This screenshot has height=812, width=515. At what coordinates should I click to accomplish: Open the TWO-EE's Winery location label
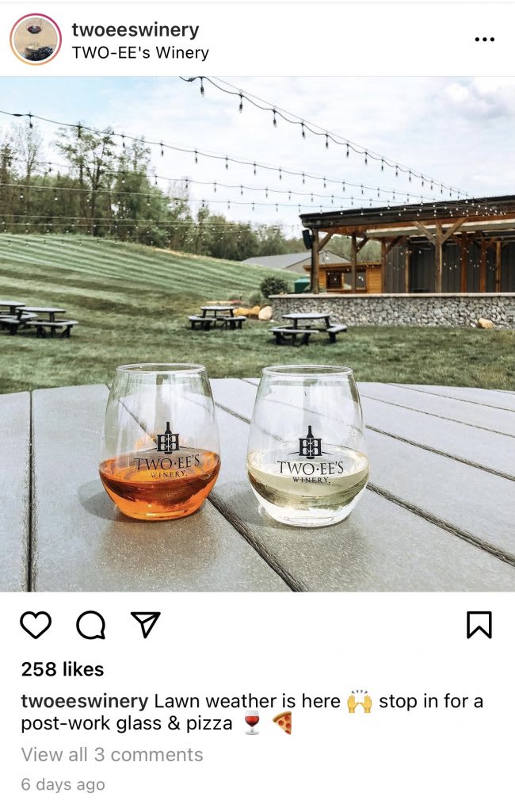(140, 53)
